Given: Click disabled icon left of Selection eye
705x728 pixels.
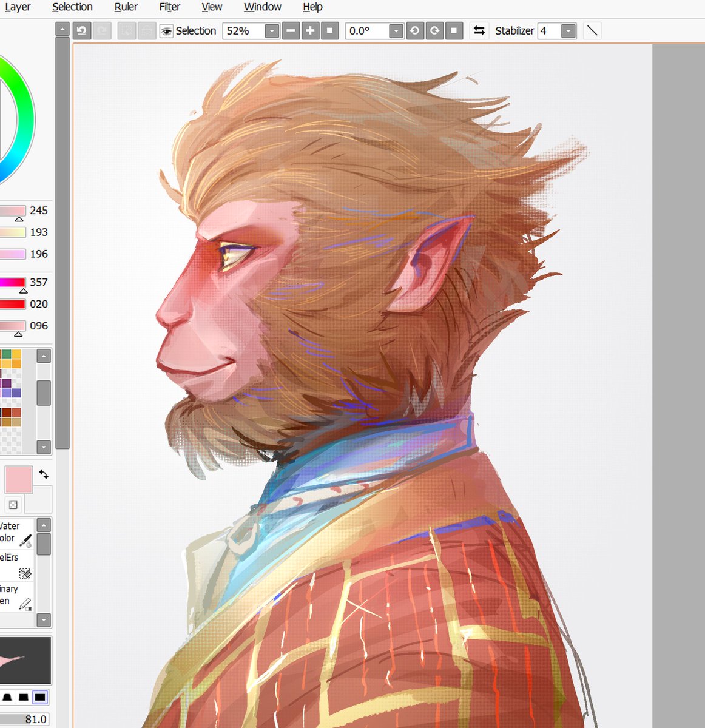Looking at the screenshot, I should click(147, 30).
